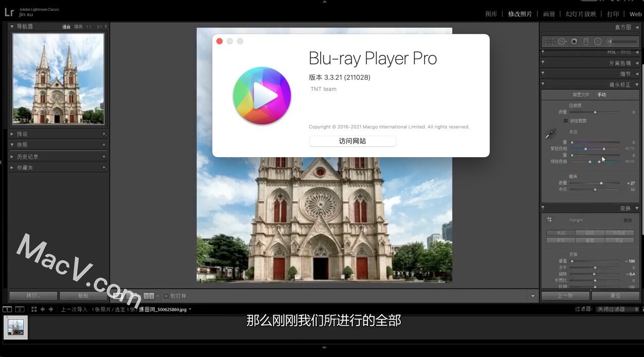Click the Upright 自动 button
644x357 pixels.
[x=590, y=233]
